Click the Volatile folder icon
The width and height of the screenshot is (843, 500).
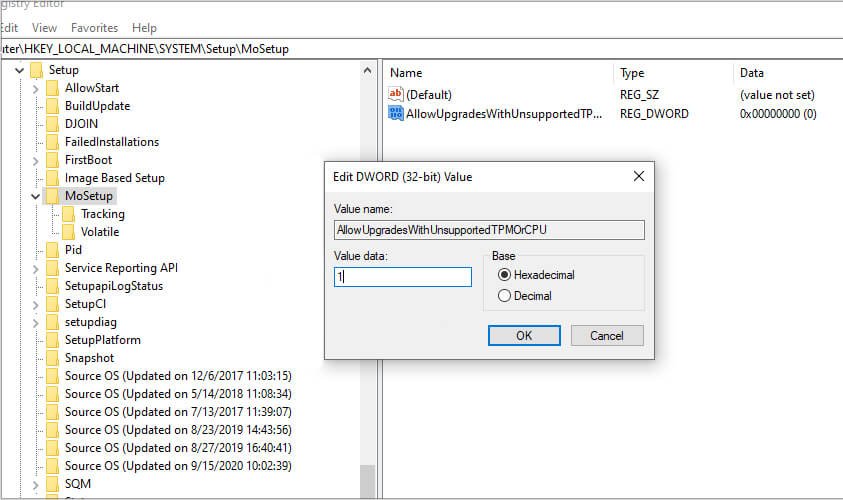click(68, 232)
